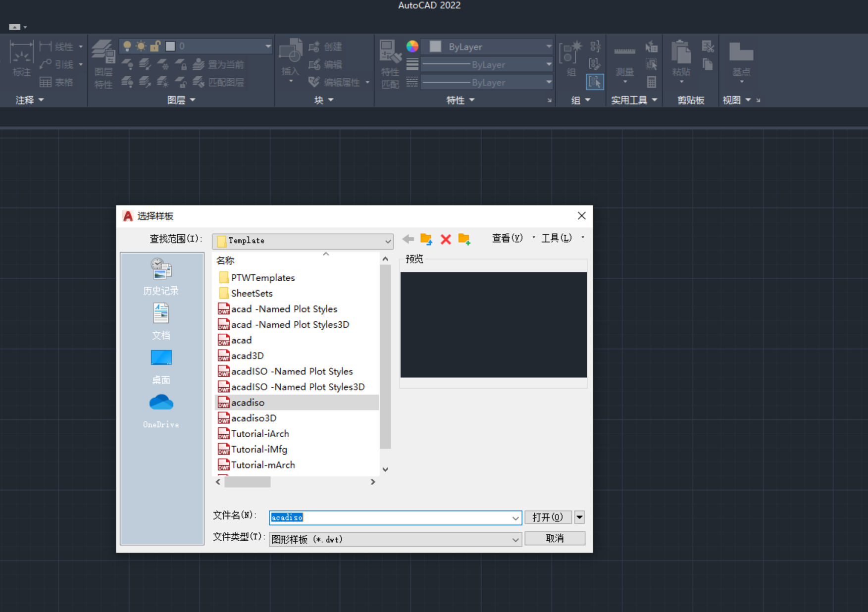Screen dimensions: 868x612
Task: Delete selected file with red X icon
Action: 446,239
